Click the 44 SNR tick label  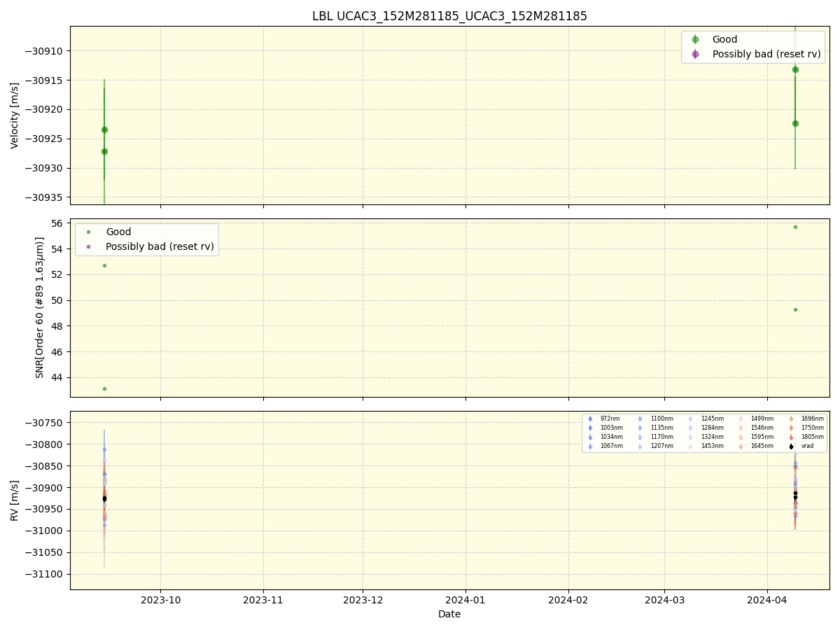pos(59,377)
